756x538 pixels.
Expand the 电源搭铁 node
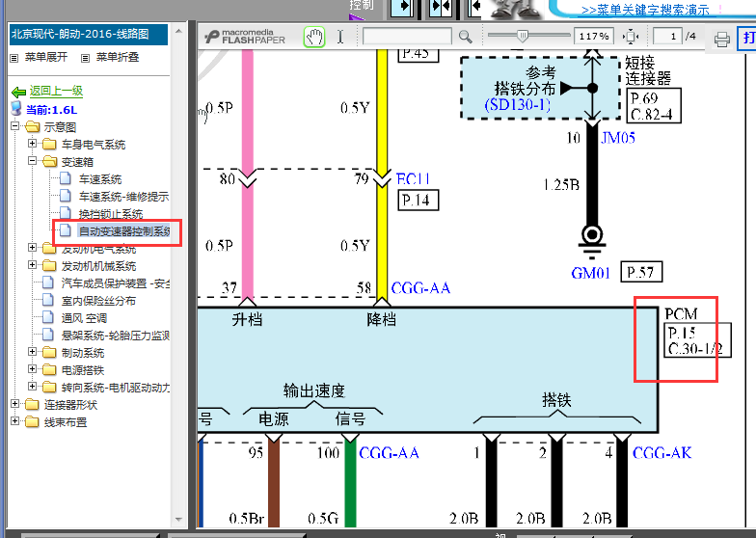click(x=33, y=369)
